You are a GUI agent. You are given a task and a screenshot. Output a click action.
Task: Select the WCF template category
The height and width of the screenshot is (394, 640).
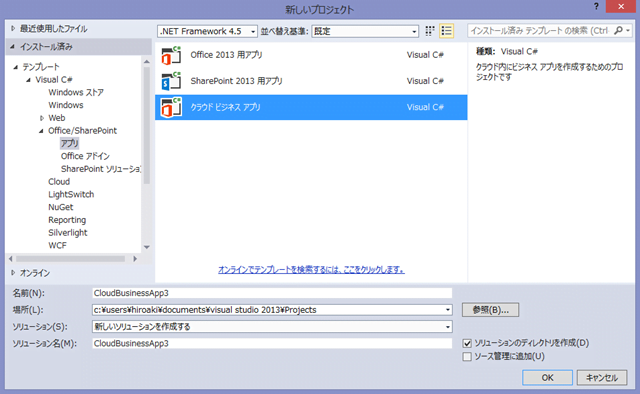pyautogui.click(x=57, y=245)
